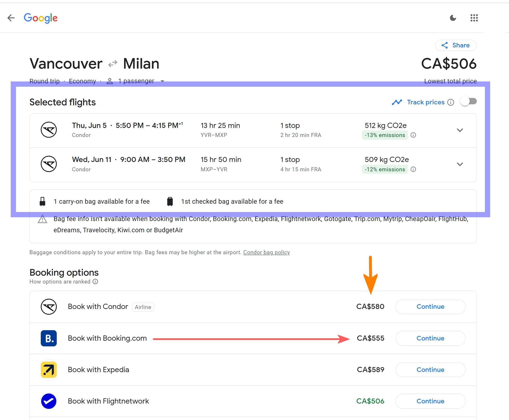
Task: Toggle dark mode moon icon
Action: [453, 18]
